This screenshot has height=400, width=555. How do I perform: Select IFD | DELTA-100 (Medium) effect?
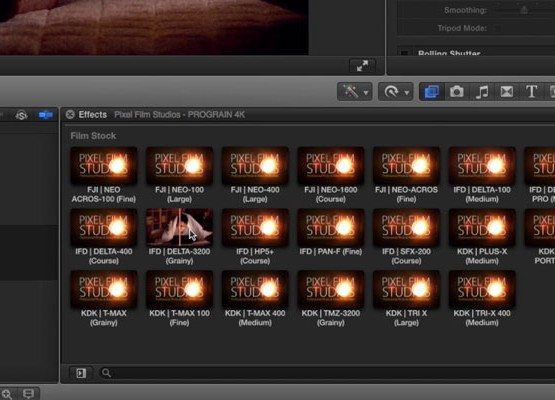(482, 175)
